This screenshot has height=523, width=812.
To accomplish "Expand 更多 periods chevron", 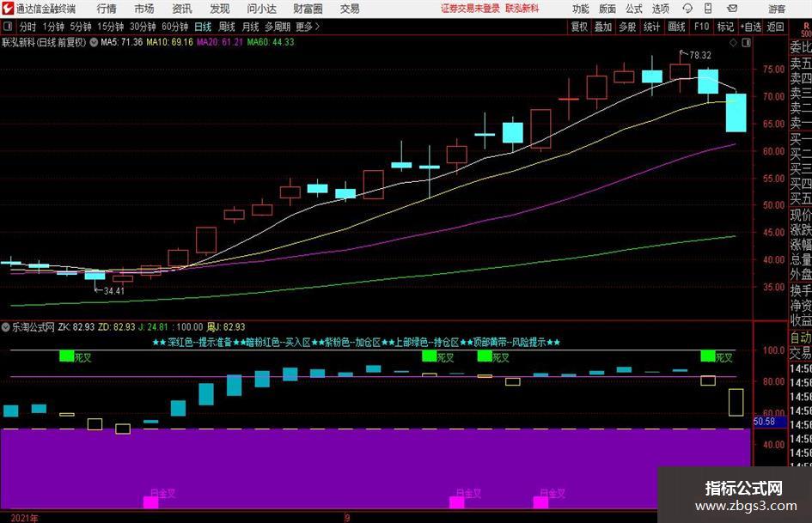I will pos(317,27).
